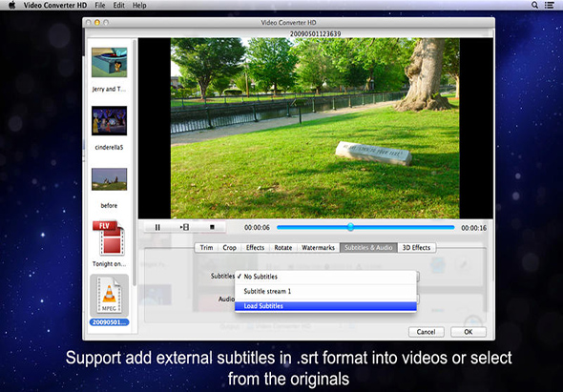Click elapsed time 00:00:06
The width and height of the screenshot is (563, 392).
tap(257, 228)
